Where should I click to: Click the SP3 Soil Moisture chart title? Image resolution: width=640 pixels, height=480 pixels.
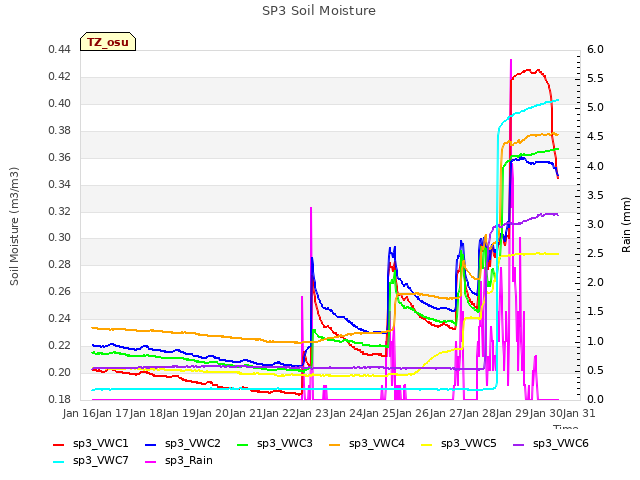(x=319, y=11)
